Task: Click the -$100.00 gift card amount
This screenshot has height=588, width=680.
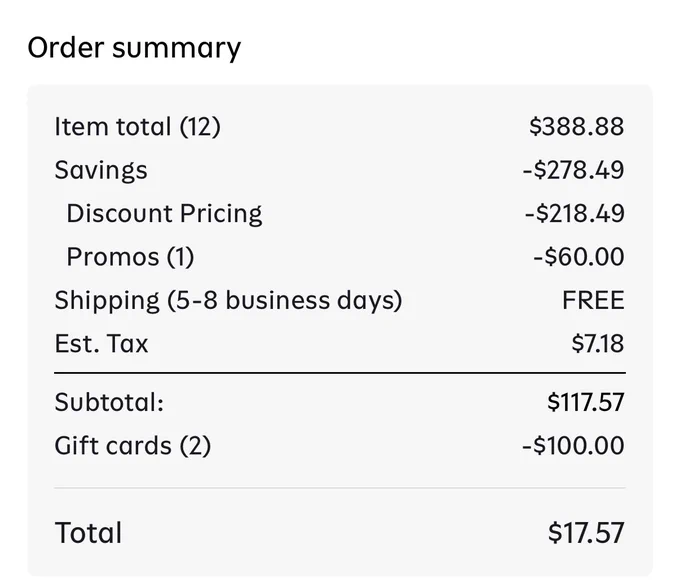Action: pyautogui.click(x=573, y=446)
